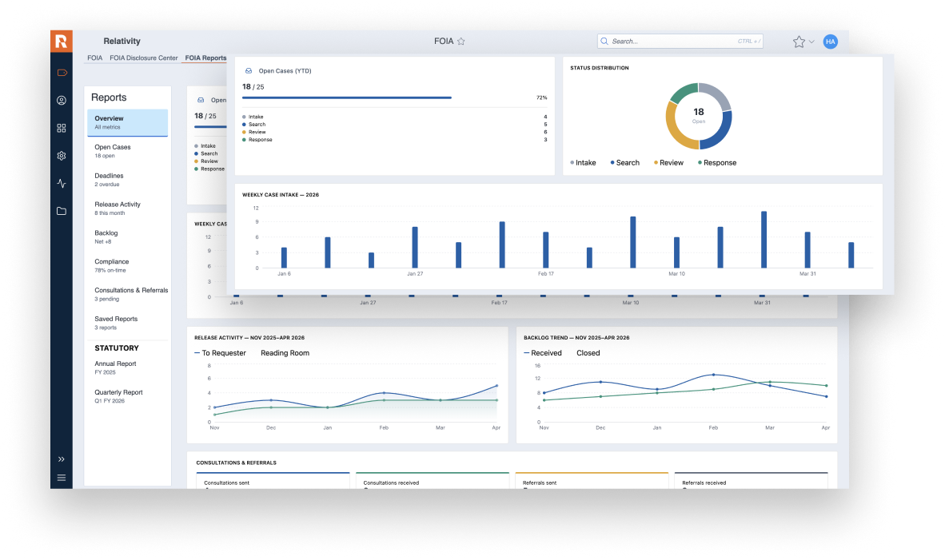Click Referrals received card
945x560 pixels.
(751, 481)
